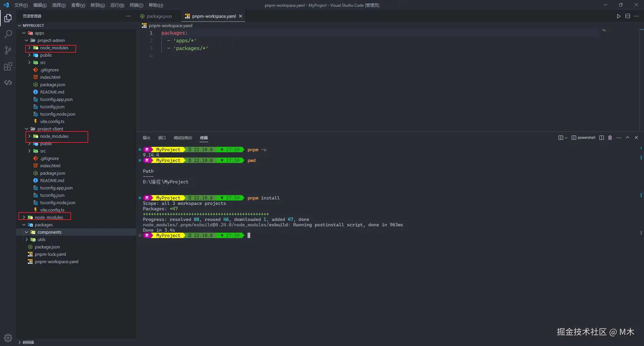
Task: Open the Explorer view in the activity bar
Action: point(8,18)
